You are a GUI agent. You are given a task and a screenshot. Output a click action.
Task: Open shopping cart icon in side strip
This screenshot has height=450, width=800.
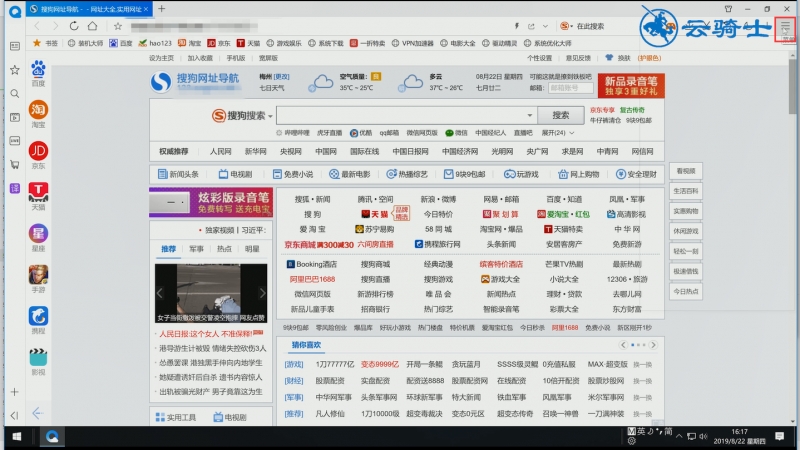15,164
